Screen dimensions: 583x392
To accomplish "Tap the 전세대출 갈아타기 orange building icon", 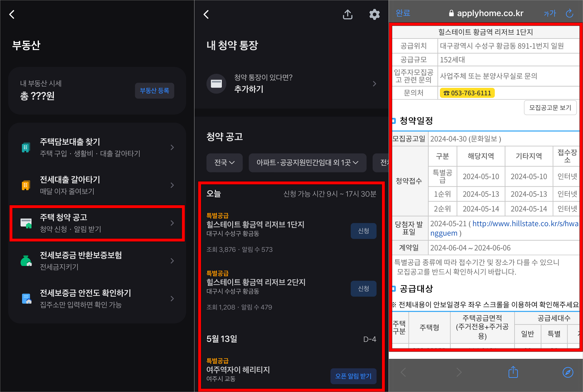I will pyautogui.click(x=26, y=185).
